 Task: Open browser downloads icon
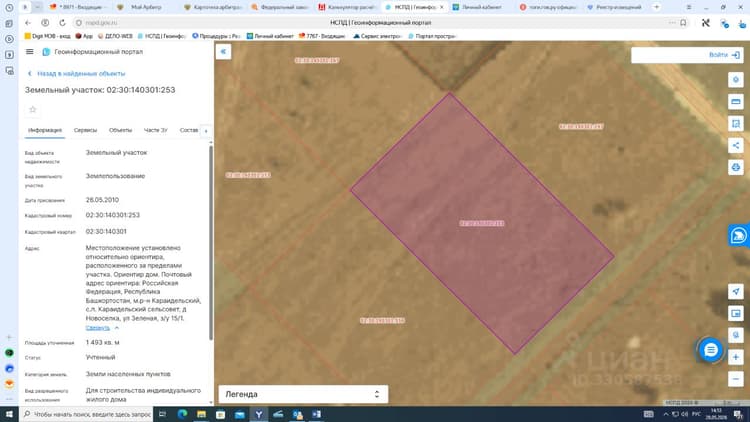pyautogui.click(x=742, y=23)
